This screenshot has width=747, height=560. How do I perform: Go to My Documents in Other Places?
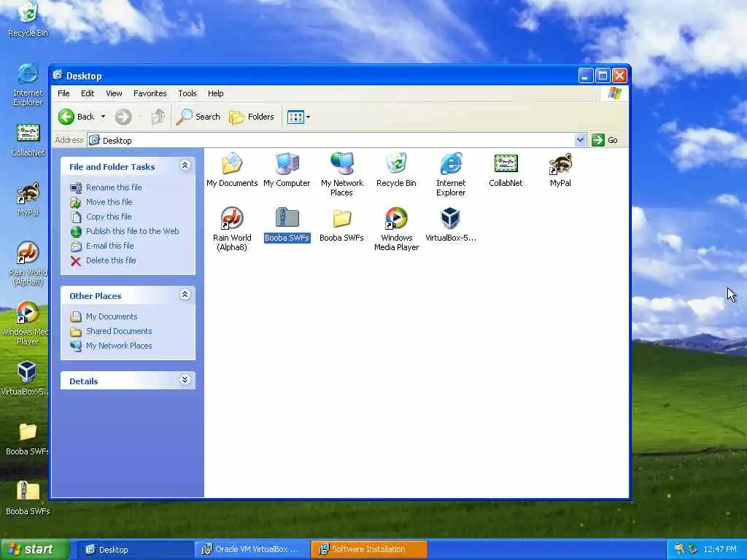112,316
